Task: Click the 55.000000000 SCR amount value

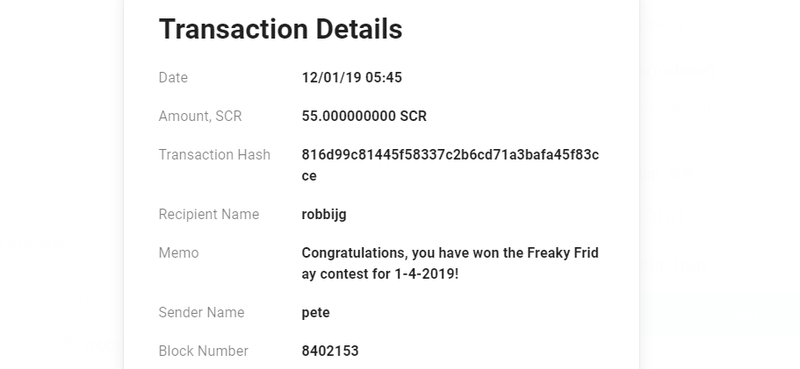Action: (364, 116)
